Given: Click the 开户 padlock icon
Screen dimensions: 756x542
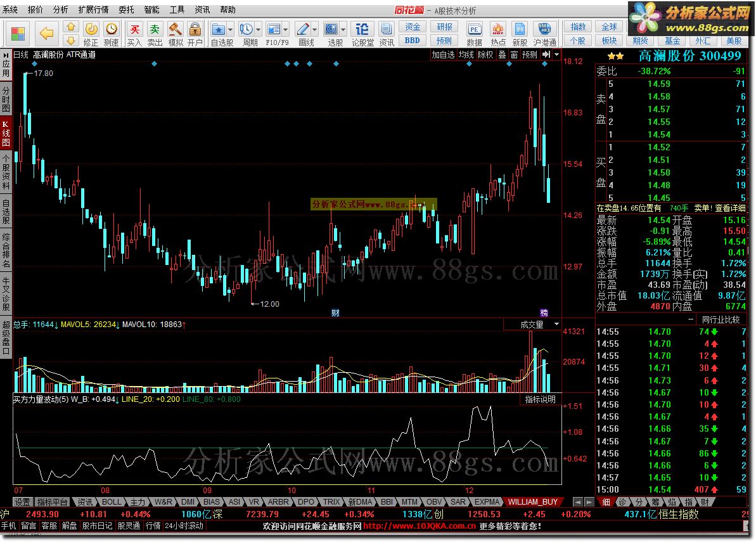Looking at the screenshot, I should point(195,29).
